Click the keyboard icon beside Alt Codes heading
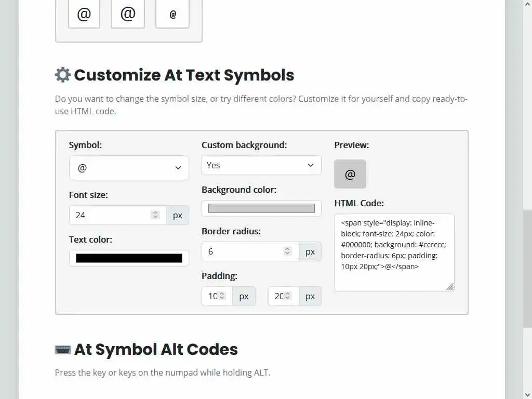 (63, 350)
